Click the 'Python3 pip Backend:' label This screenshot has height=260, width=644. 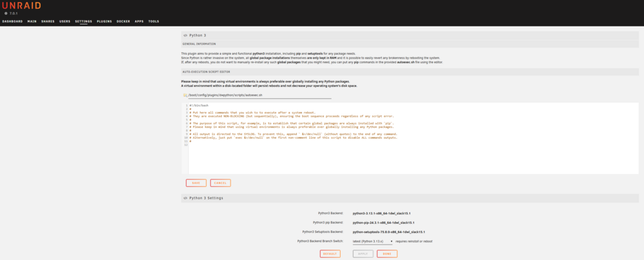328,223
